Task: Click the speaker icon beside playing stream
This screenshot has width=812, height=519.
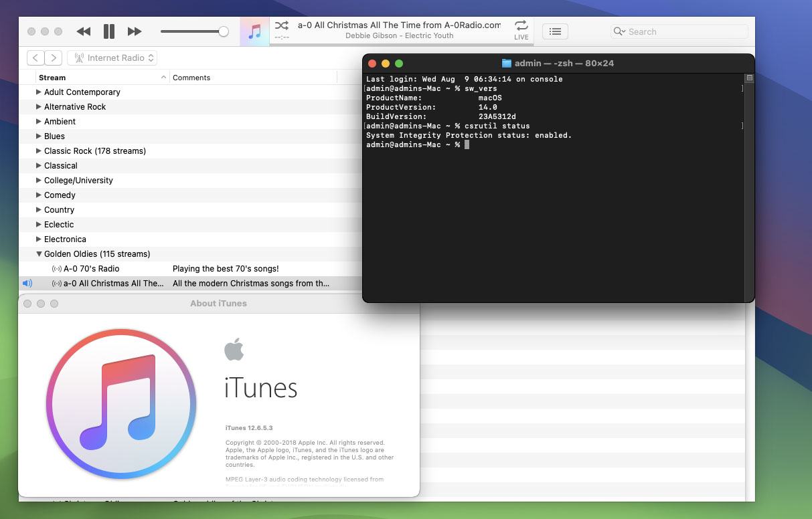Action: (x=27, y=284)
